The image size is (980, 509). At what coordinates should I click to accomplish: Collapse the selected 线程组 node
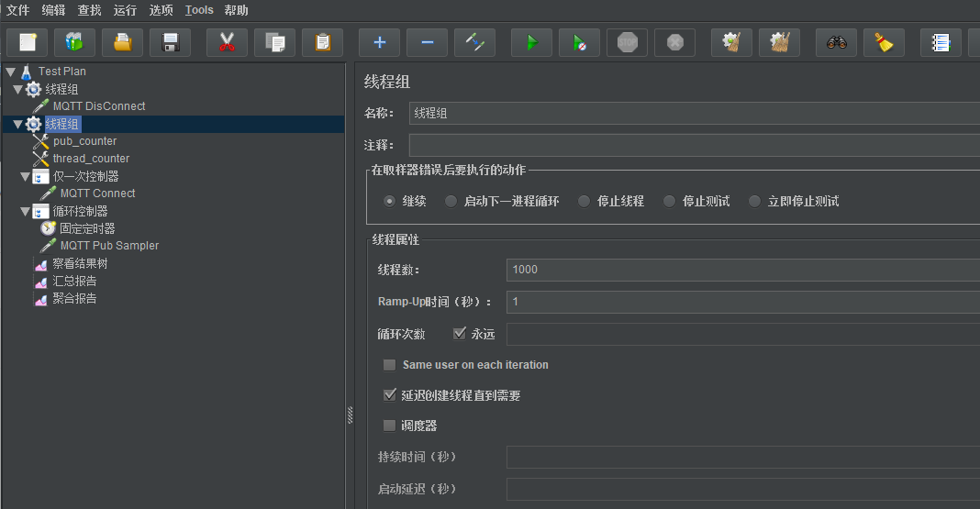click(18, 125)
